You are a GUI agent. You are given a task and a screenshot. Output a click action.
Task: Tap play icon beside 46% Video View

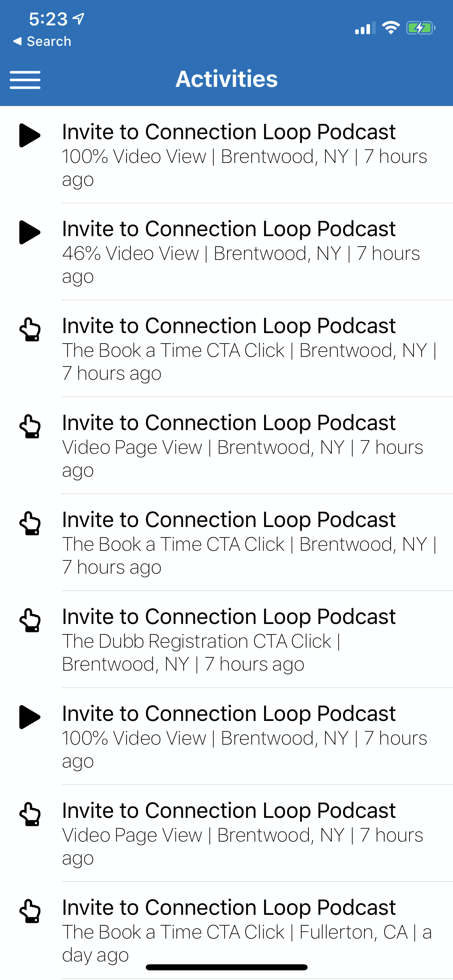pyautogui.click(x=30, y=232)
